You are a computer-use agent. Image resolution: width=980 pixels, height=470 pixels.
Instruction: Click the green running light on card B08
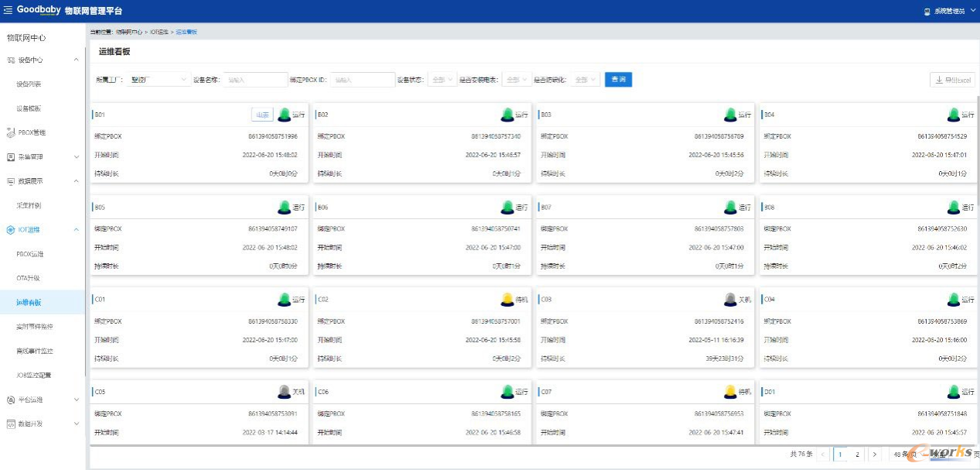pyautogui.click(x=954, y=207)
